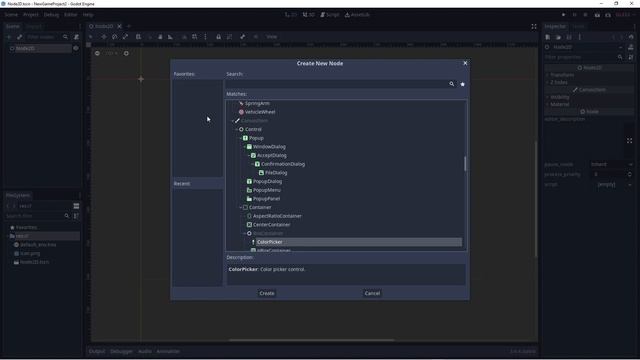
Task: Collapse the CanvasItem branch arrow
Action: [x=233, y=121]
